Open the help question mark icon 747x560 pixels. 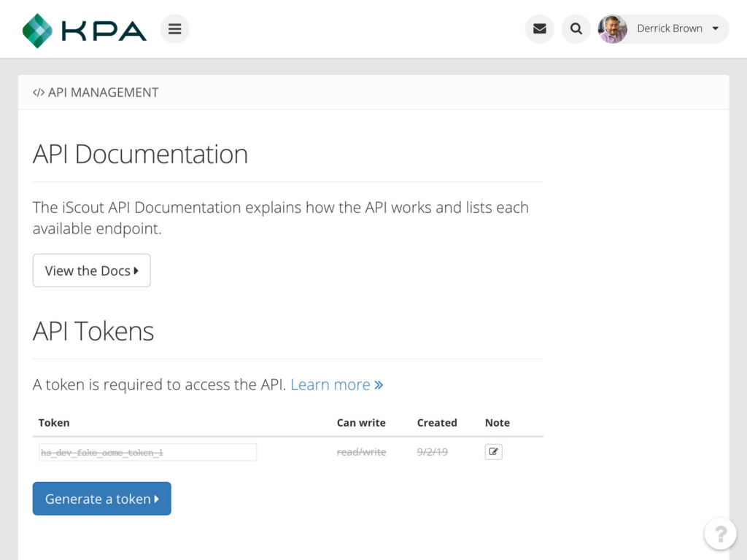tap(721, 534)
